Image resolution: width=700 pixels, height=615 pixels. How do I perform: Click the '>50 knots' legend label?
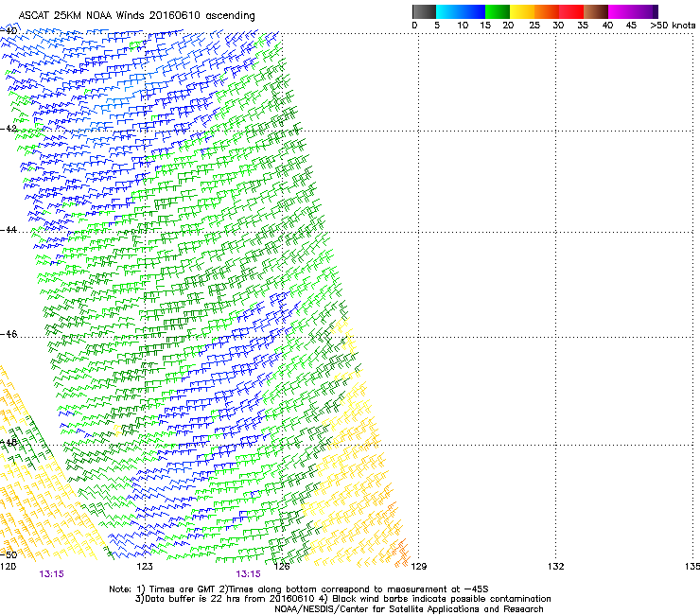tap(673, 26)
